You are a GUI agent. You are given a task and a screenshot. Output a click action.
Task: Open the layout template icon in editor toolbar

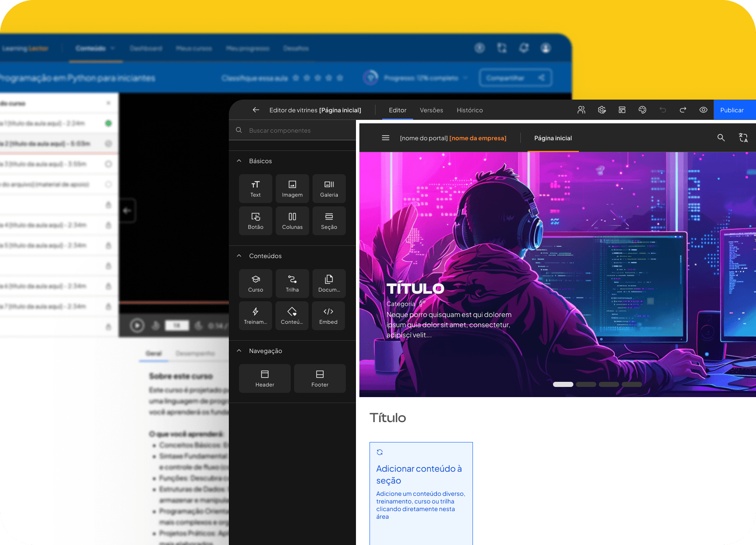[x=622, y=110]
